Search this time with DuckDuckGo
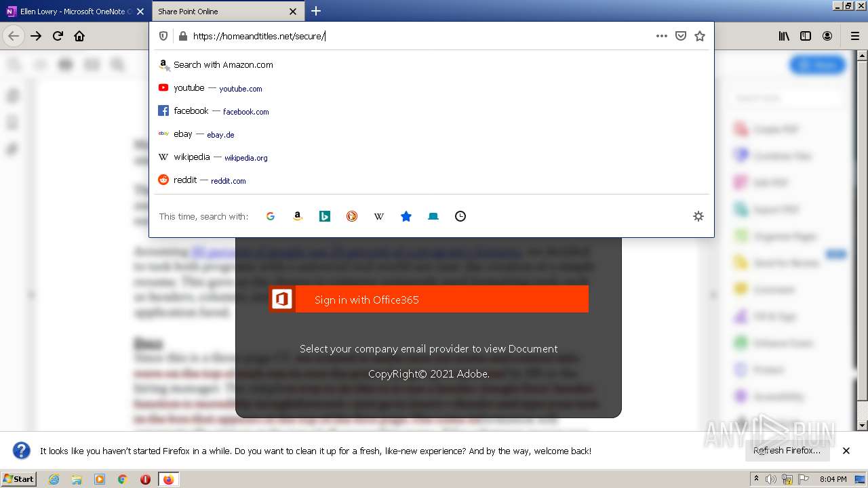The width and height of the screenshot is (868, 488). coord(352,216)
